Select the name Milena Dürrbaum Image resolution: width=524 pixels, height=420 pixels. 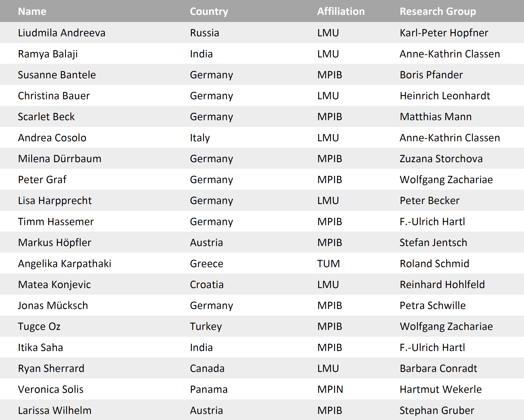59,159
